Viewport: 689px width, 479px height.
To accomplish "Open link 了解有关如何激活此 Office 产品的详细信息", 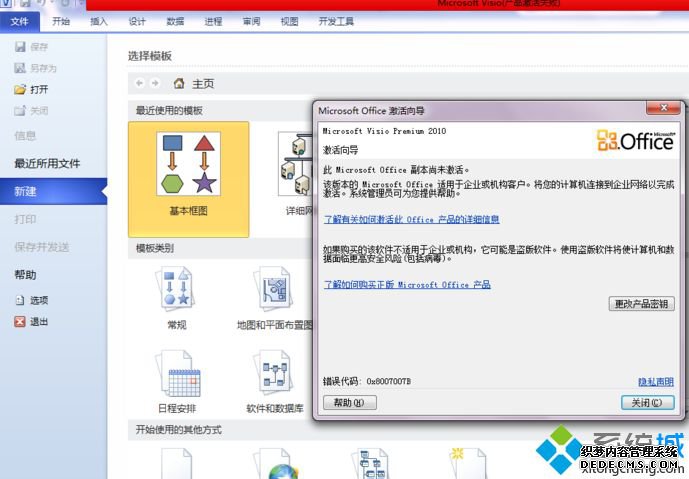I will click(411, 219).
